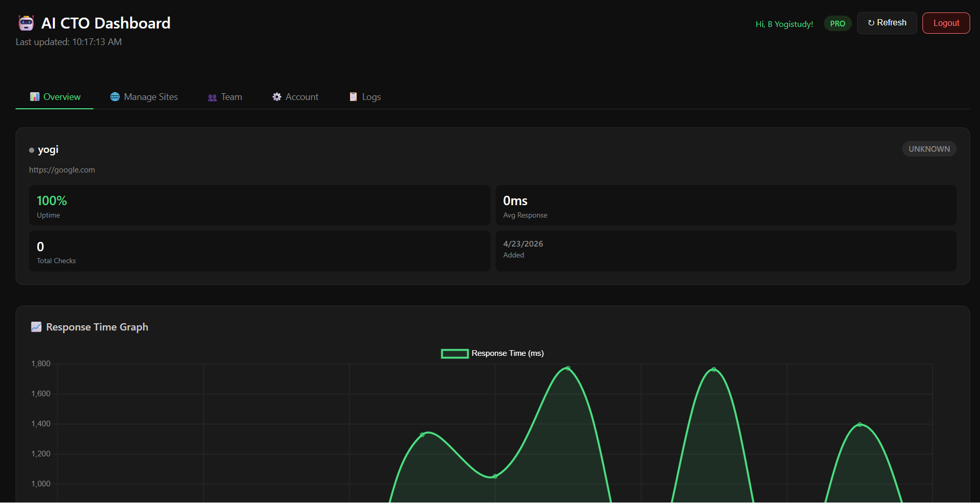
Task: Click the chart icon next to Response Time Graph
Action: coord(36,327)
